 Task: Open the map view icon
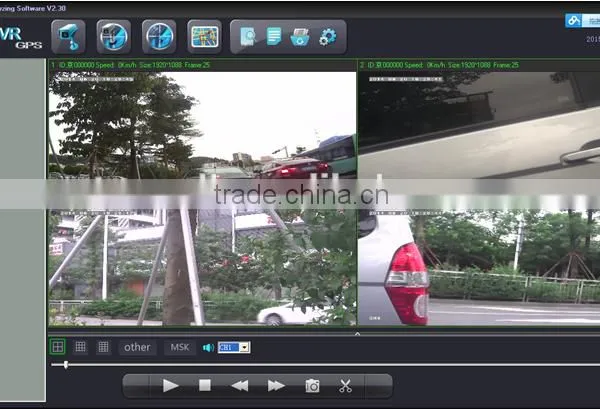[205, 37]
